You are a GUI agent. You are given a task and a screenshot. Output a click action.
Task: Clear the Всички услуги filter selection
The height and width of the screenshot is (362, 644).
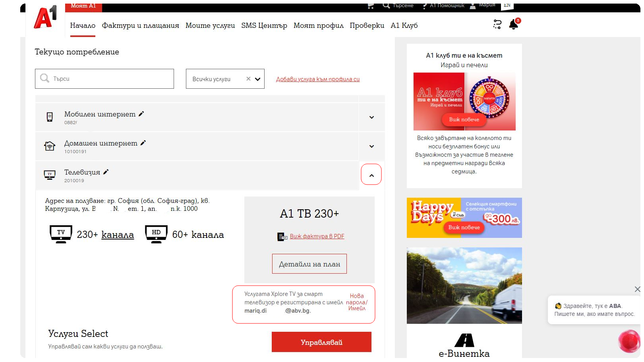pyautogui.click(x=248, y=79)
